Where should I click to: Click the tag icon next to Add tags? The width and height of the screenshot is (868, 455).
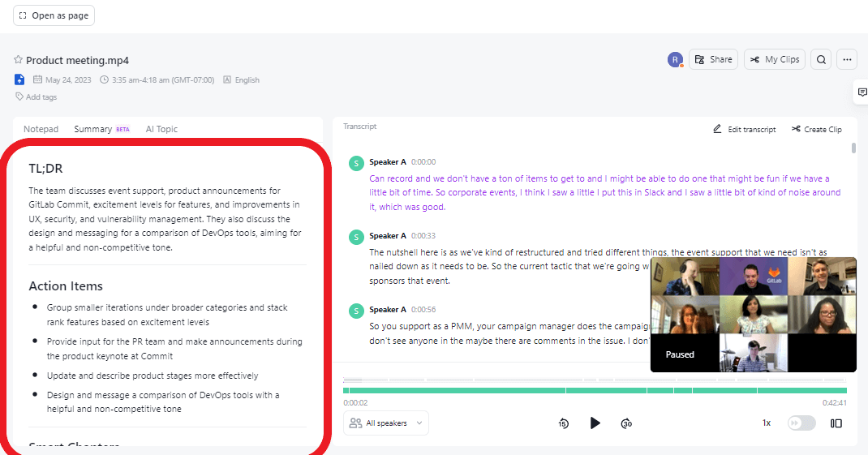[x=19, y=97]
